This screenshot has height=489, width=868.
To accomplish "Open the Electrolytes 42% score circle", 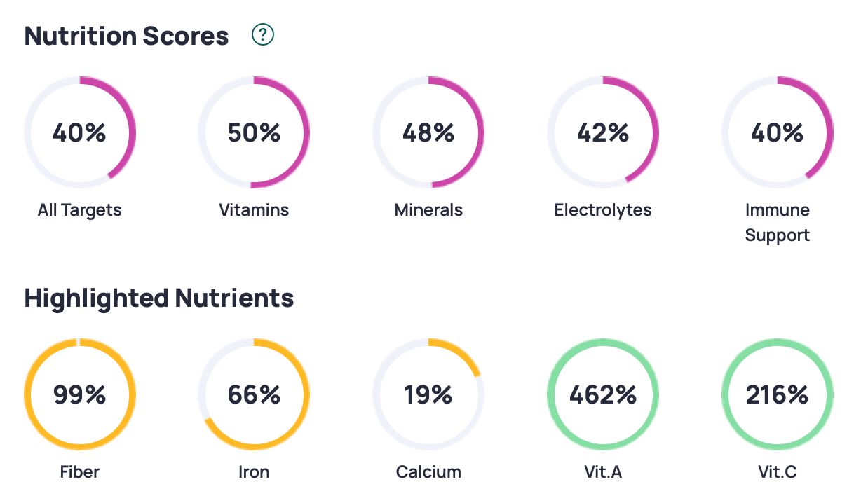I will (603, 132).
